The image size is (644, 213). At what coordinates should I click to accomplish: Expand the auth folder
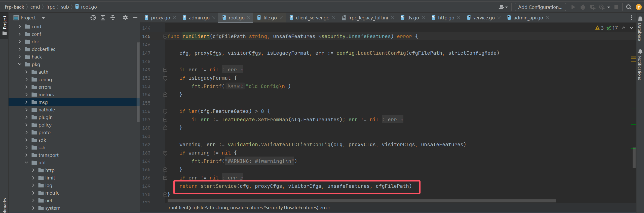tap(26, 72)
